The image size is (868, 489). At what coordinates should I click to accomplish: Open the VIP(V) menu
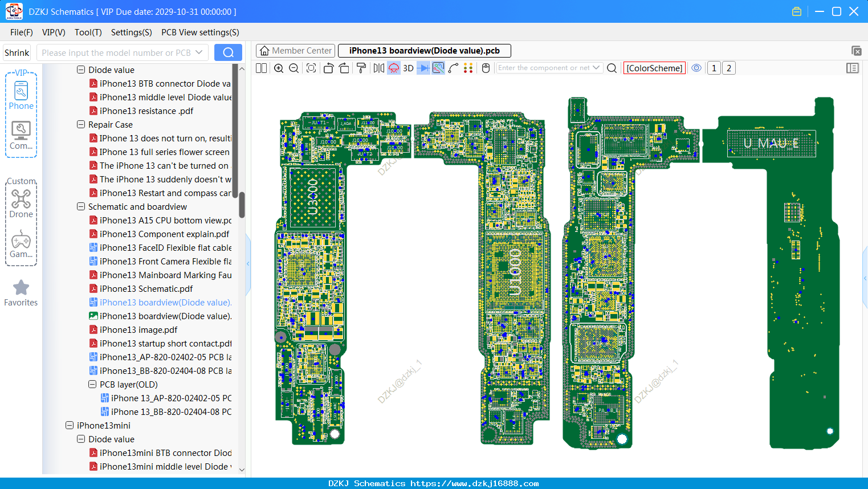pyautogui.click(x=54, y=32)
